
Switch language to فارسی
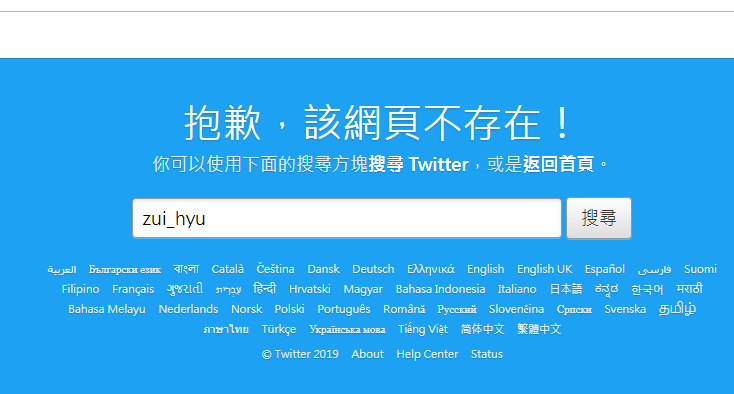pos(654,270)
